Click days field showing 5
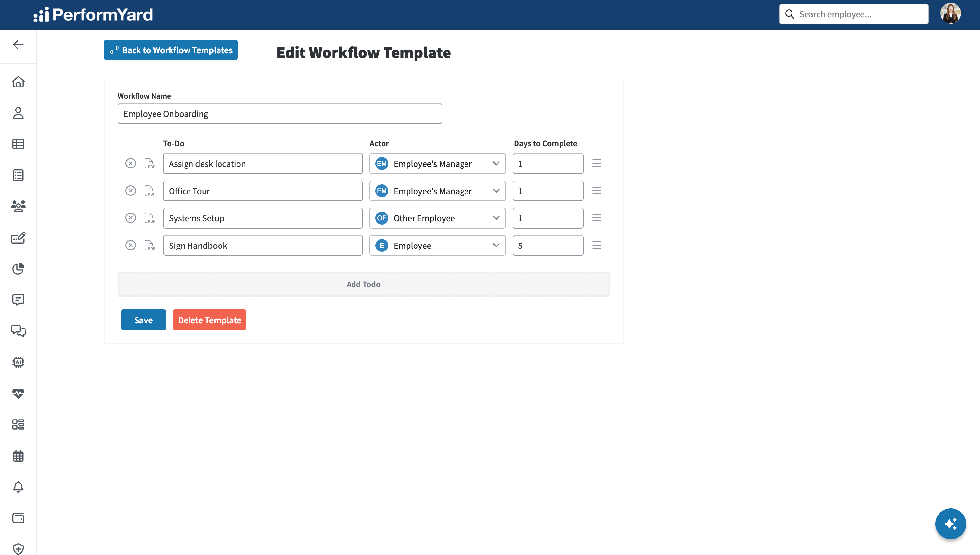The height and width of the screenshot is (555, 980). [x=547, y=245]
